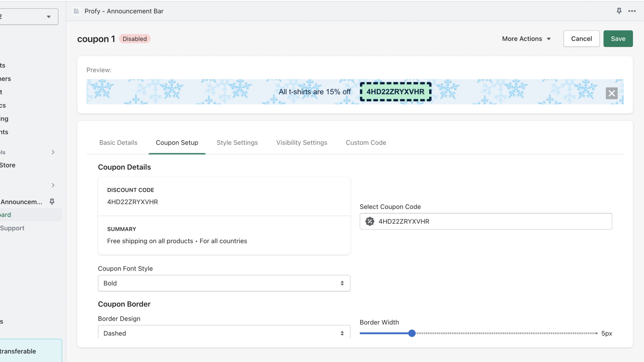Click the Disabled status badge
The width and height of the screenshot is (644, 362).
[x=134, y=39]
